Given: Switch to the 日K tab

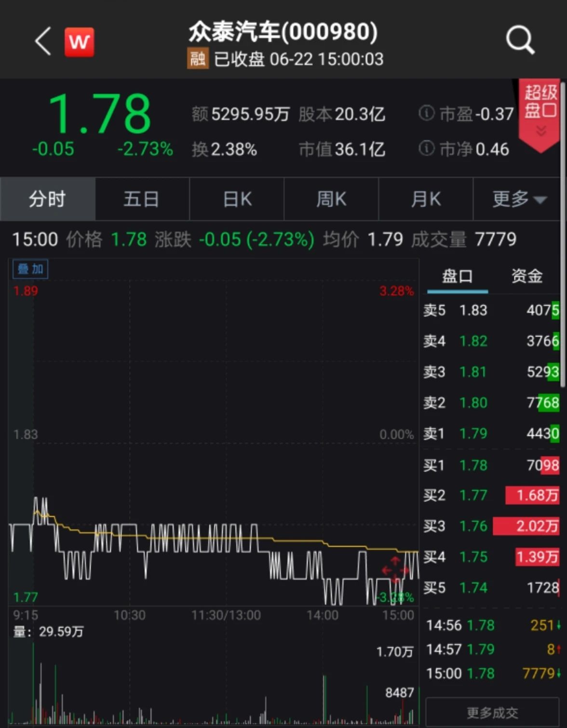Looking at the screenshot, I should [237, 199].
